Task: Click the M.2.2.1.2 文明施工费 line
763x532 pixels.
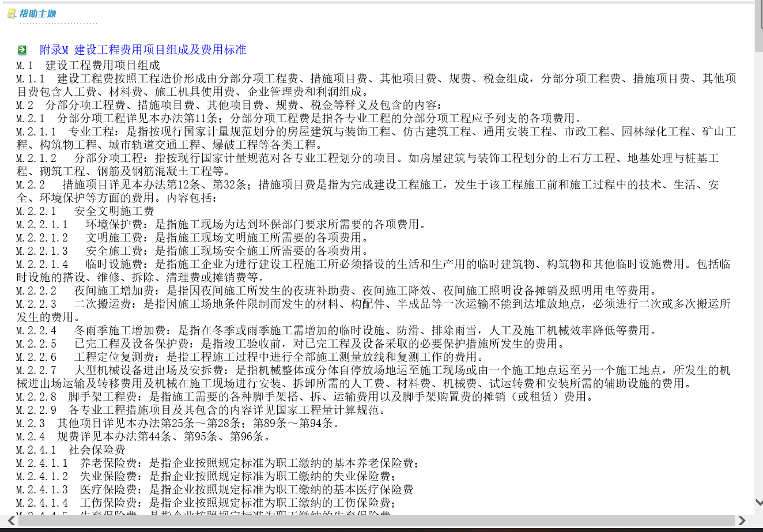Action: pos(192,238)
